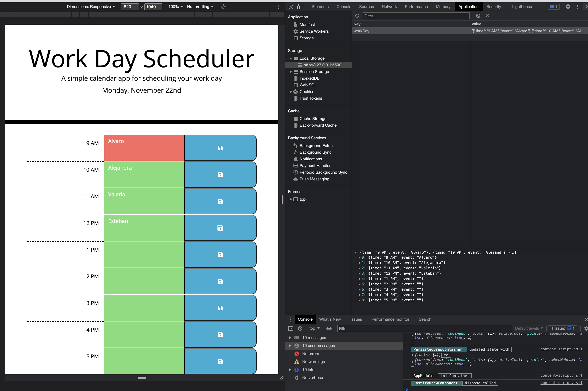Save the 12 PM Esteban entry
588x391 pixels.
point(220,228)
